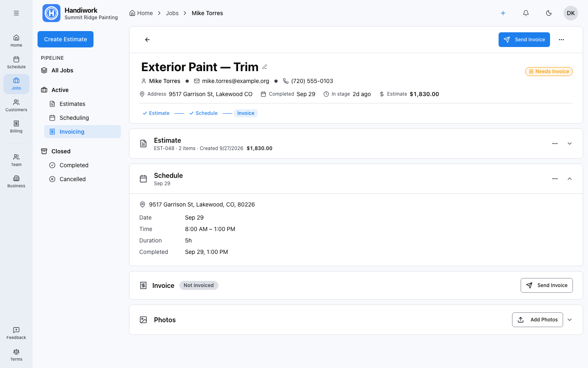The width and height of the screenshot is (588, 368).
Task: Open the hamburger menu icon
Action: pyautogui.click(x=16, y=13)
